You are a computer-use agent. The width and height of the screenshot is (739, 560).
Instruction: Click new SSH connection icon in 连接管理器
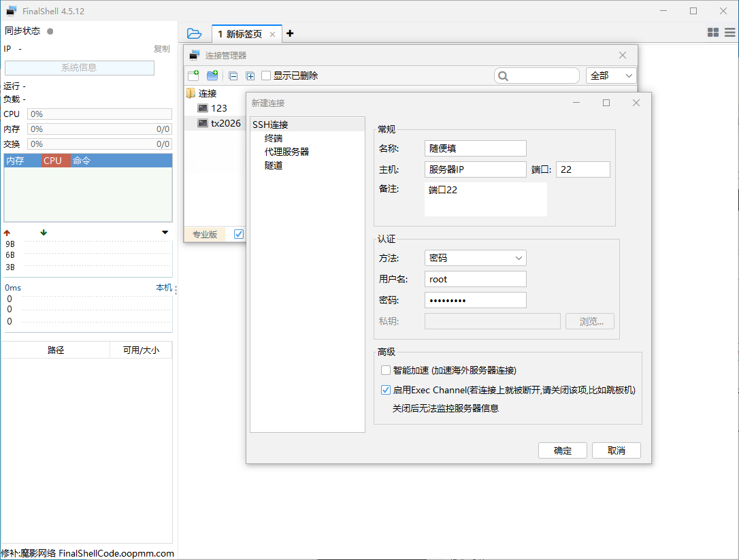(193, 76)
